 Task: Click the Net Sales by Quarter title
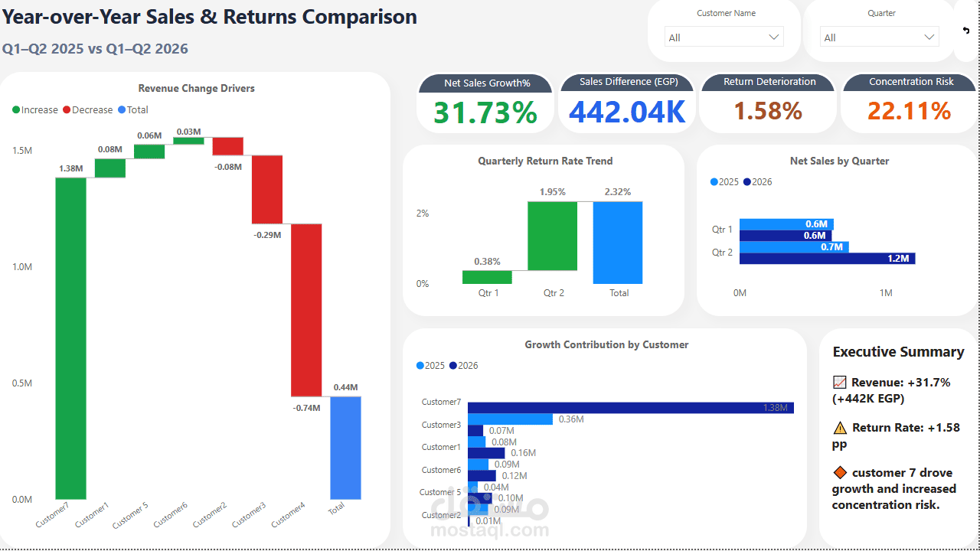(x=839, y=161)
